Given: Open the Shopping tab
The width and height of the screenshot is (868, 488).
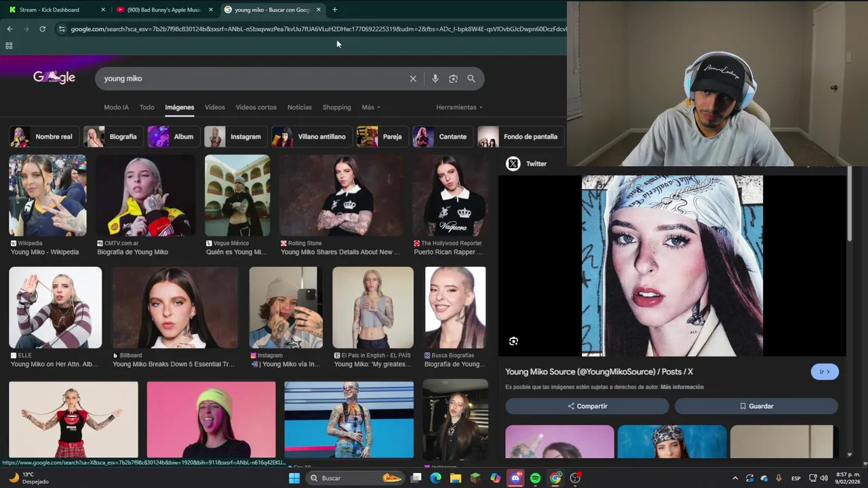Looking at the screenshot, I should [337, 107].
